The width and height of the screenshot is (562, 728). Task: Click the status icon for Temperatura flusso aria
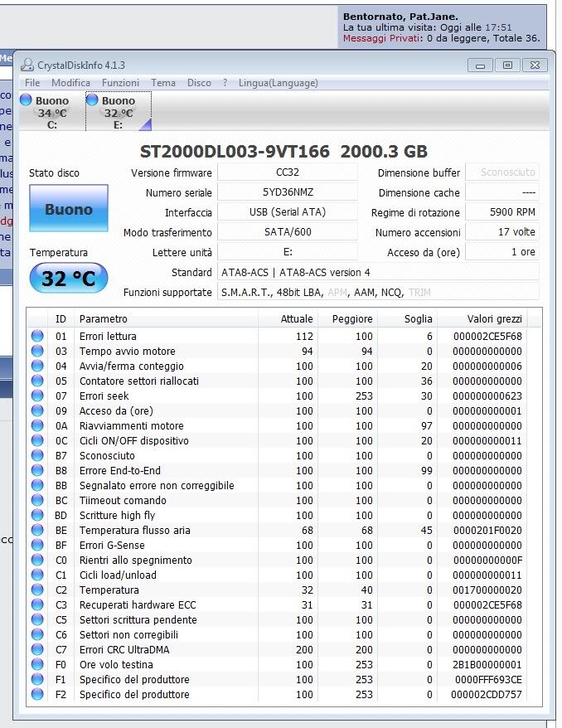click(x=37, y=530)
